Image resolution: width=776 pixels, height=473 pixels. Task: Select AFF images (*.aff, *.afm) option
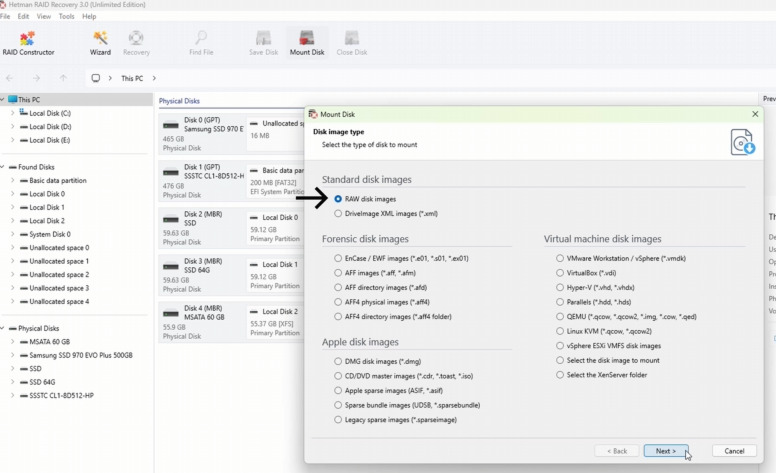click(338, 273)
